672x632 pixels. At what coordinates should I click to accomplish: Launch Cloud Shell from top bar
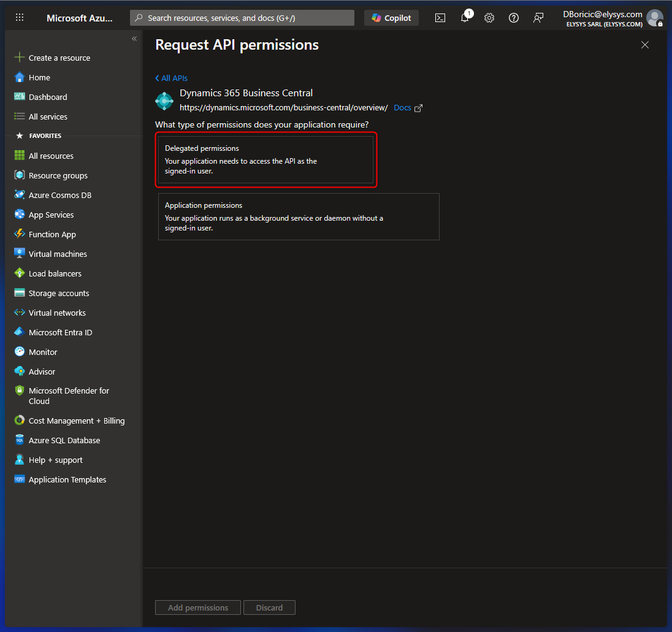440,18
